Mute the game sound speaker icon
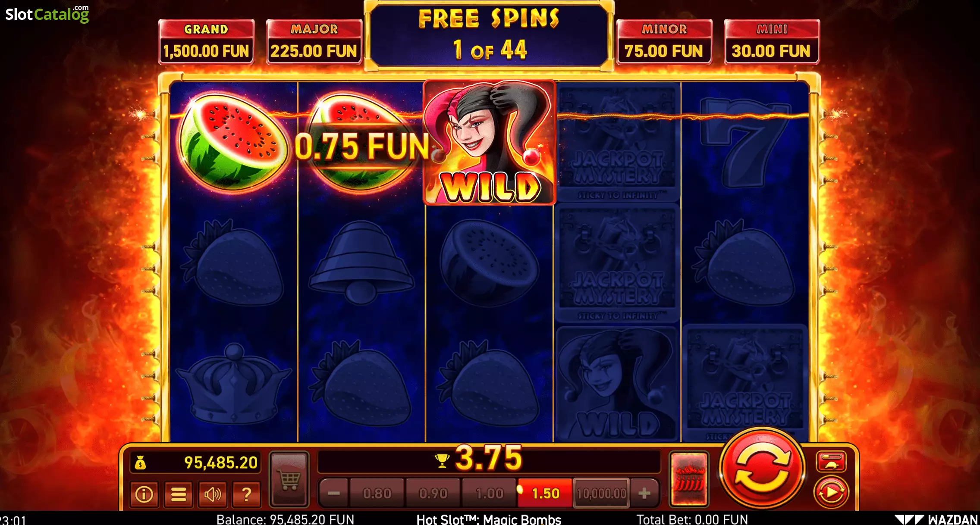 (213, 494)
